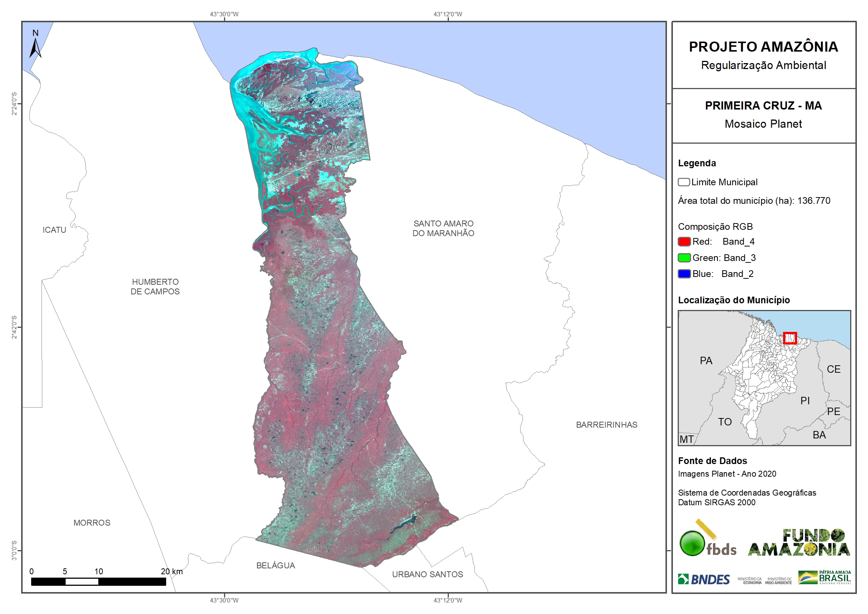Click the Ministério do Meio Ambiente logo
The width and height of the screenshot is (868, 614).
click(778, 581)
